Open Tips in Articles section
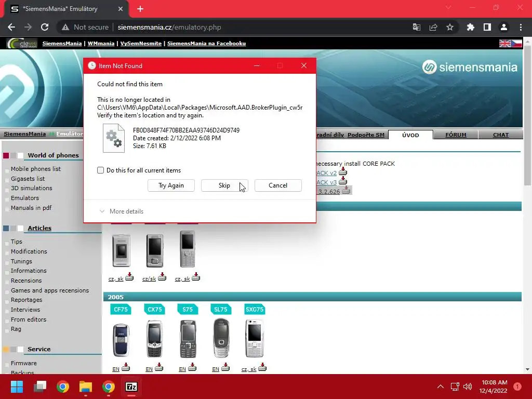Viewport: 532px width, 399px height. pyautogui.click(x=16, y=242)
